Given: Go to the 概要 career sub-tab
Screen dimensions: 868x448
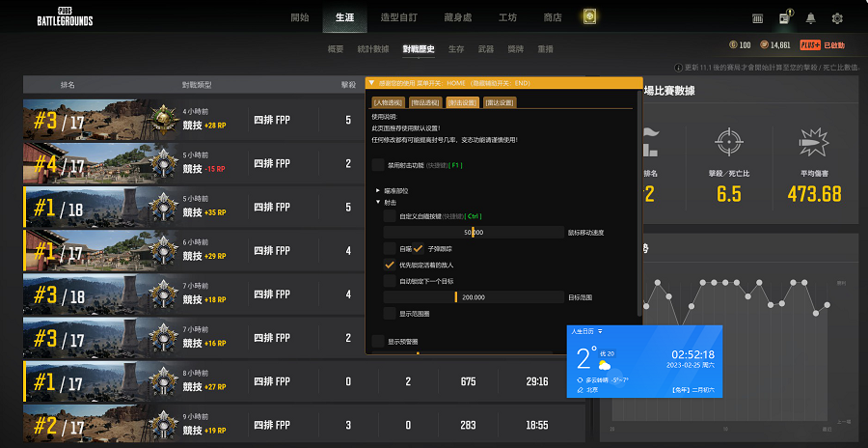Looking at the screenshot, I should coord(336,49).
